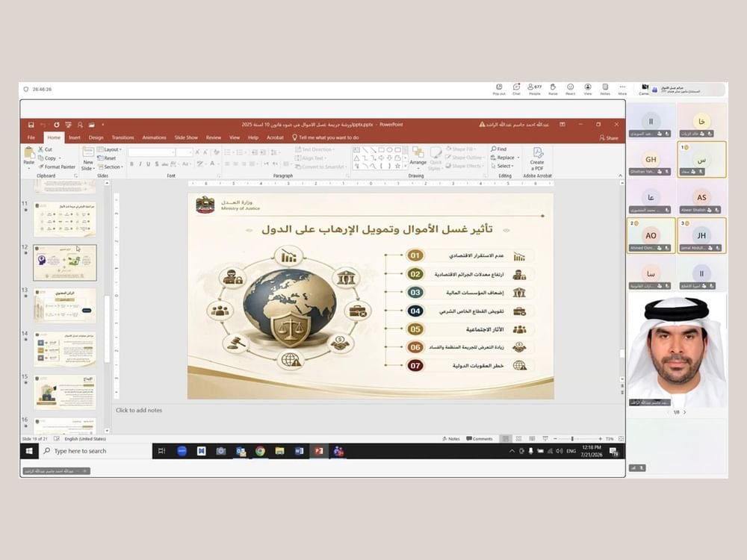Screen dimensions: 747x560
Task: Open the font size combo box
Action: point(184,152)
